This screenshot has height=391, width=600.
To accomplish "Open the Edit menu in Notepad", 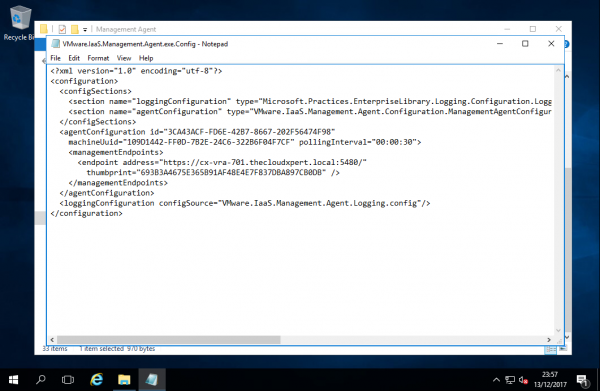I will pyautogui.click(x=74, y=58).
